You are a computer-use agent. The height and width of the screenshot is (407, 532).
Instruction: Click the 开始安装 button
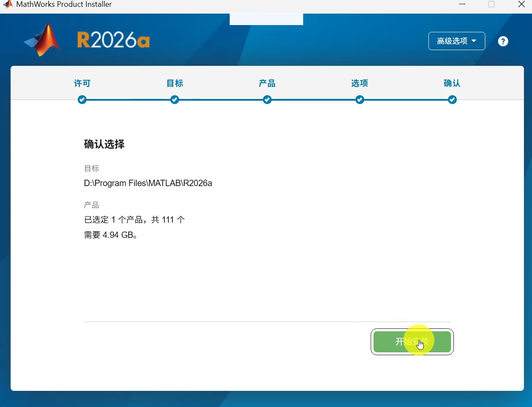[412, 342]
